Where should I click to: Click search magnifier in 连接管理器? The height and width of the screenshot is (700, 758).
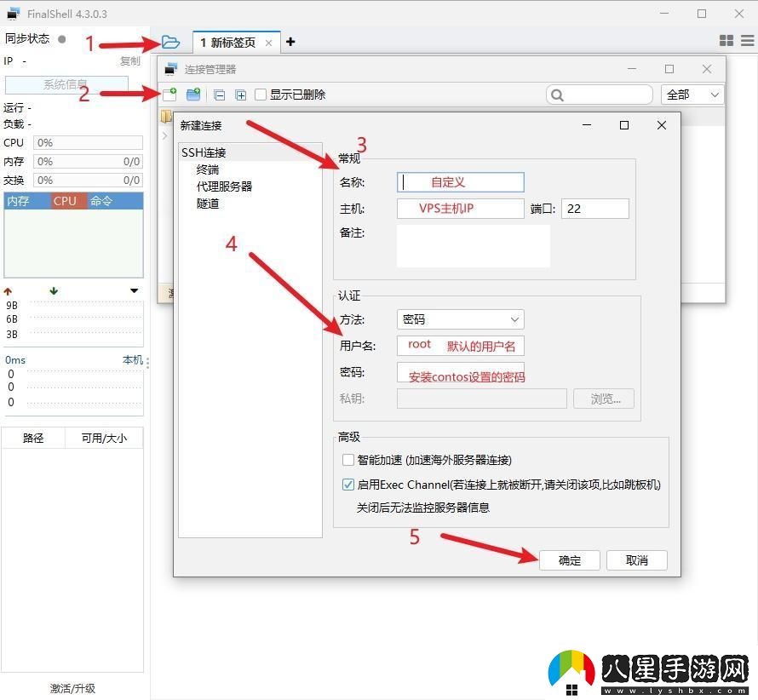click(557, 95)
